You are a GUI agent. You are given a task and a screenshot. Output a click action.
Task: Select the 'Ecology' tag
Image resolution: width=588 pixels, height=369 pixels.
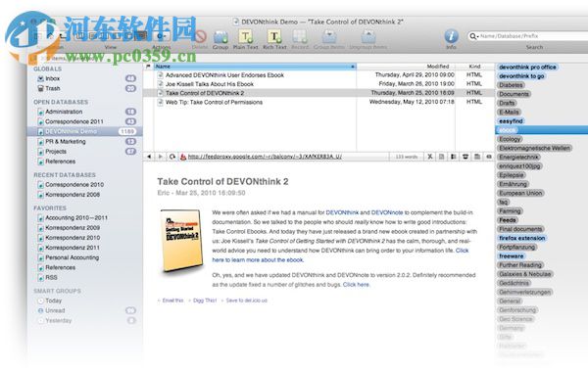point(510,139)
